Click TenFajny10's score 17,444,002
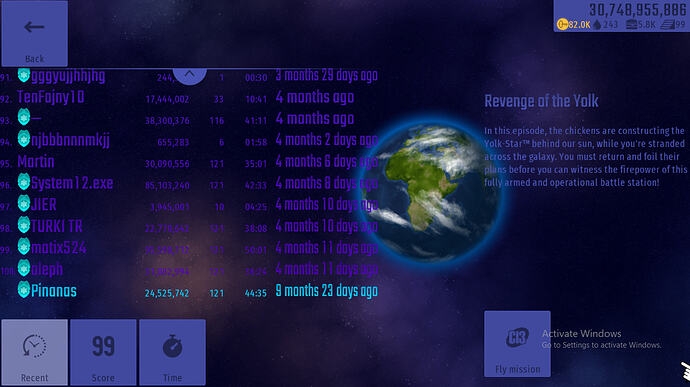This screenshot has height=387, width=690. pyautogui.click(x=167, y=100)
